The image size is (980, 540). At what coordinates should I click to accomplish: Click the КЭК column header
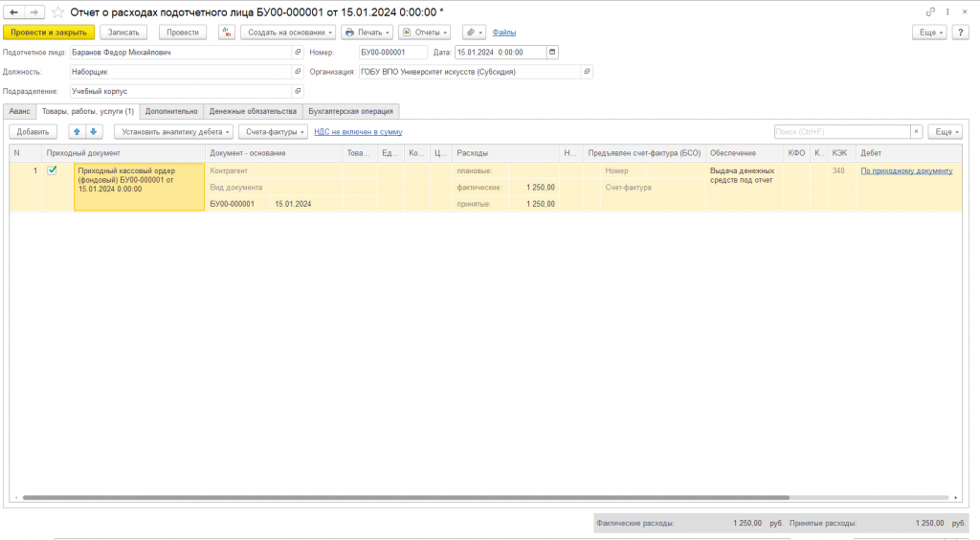tap(842, 153)
